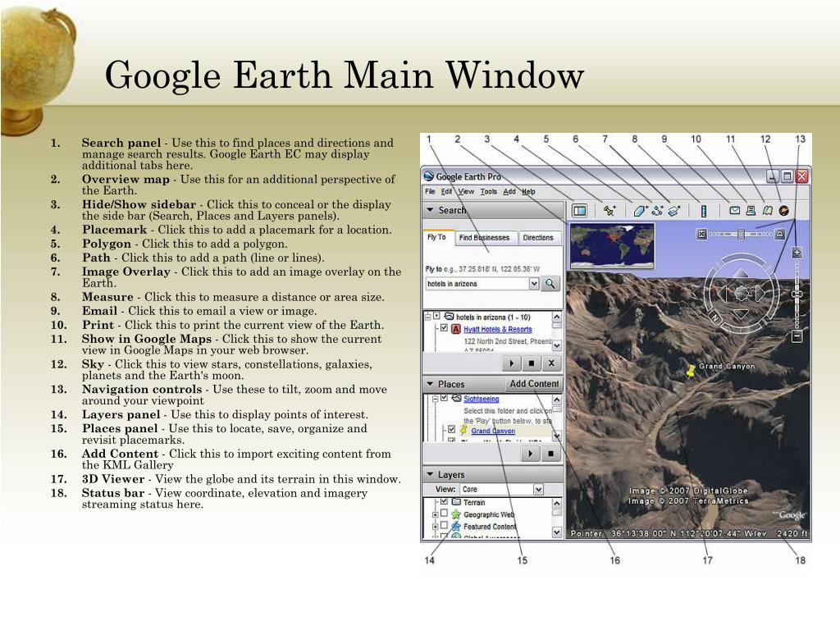Click the stop button in Search panel

[531, 363]
